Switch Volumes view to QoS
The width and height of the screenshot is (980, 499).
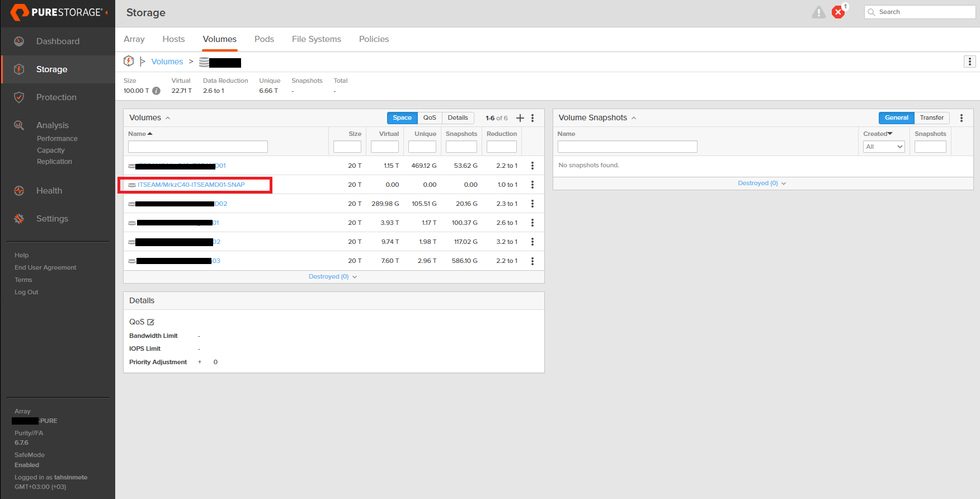(430, 118)
